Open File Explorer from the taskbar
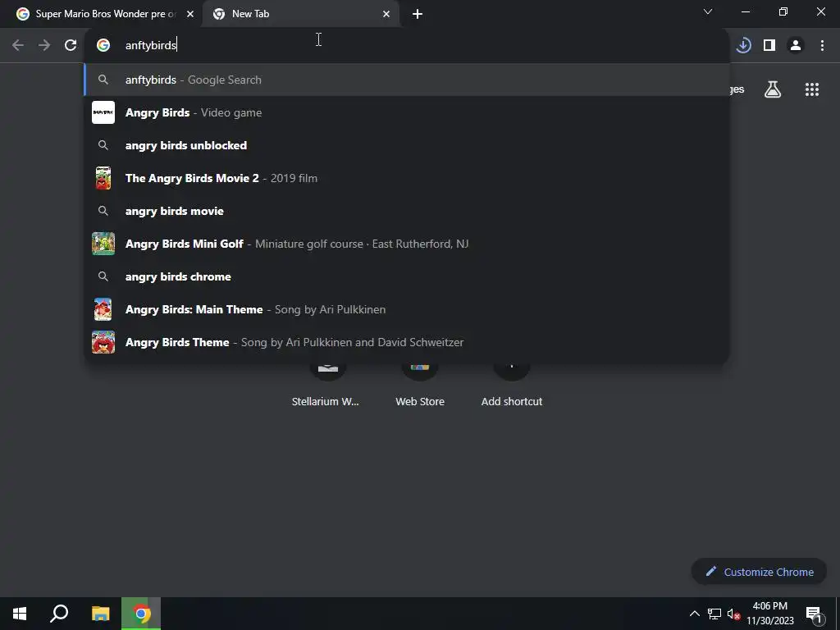This screenshot has width=840, height=630. (100, 614)
